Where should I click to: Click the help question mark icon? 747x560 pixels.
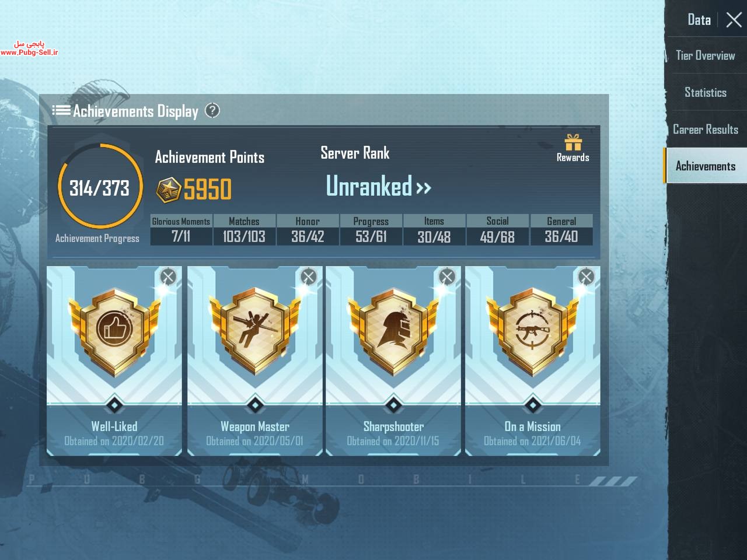coord(212,110)
